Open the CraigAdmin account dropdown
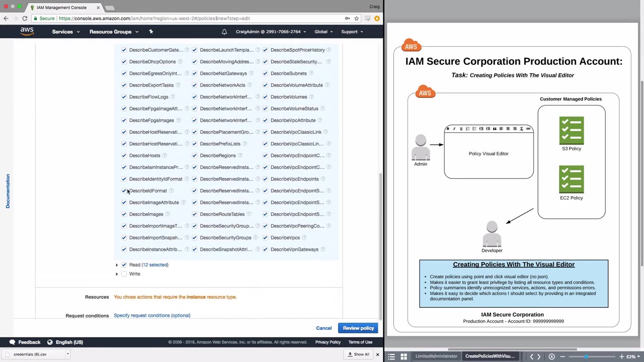Screen dimensions: 644x362 (x=271, y=32)
